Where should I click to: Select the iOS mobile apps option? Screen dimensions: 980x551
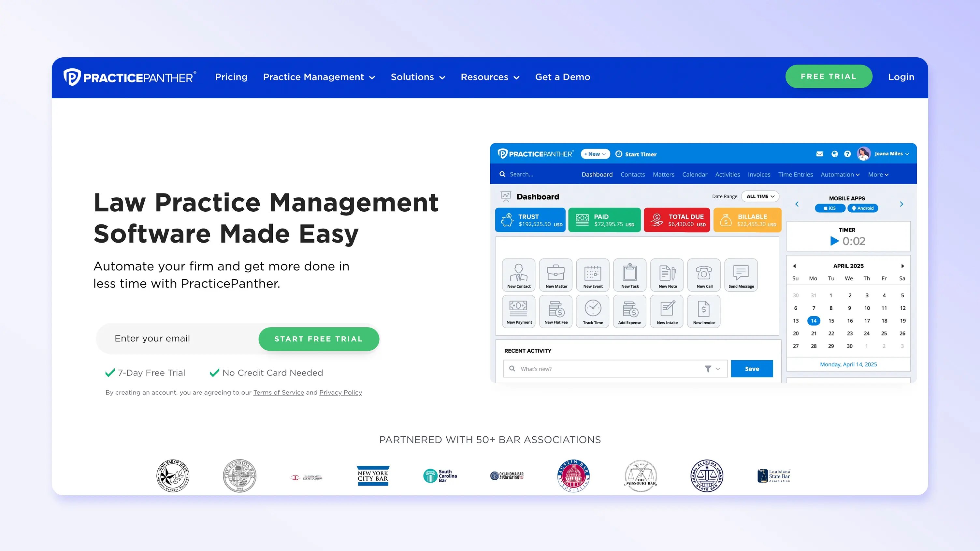[830, 208]
